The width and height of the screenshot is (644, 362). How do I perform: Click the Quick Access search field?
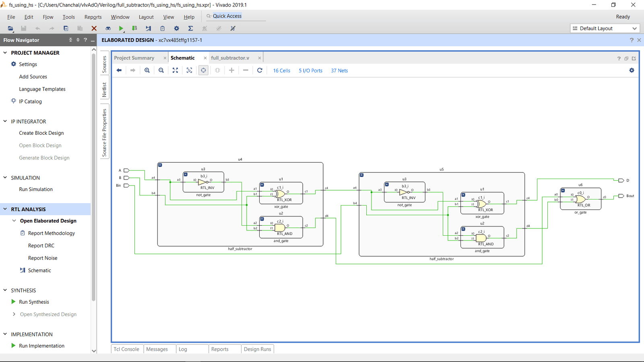236,16
